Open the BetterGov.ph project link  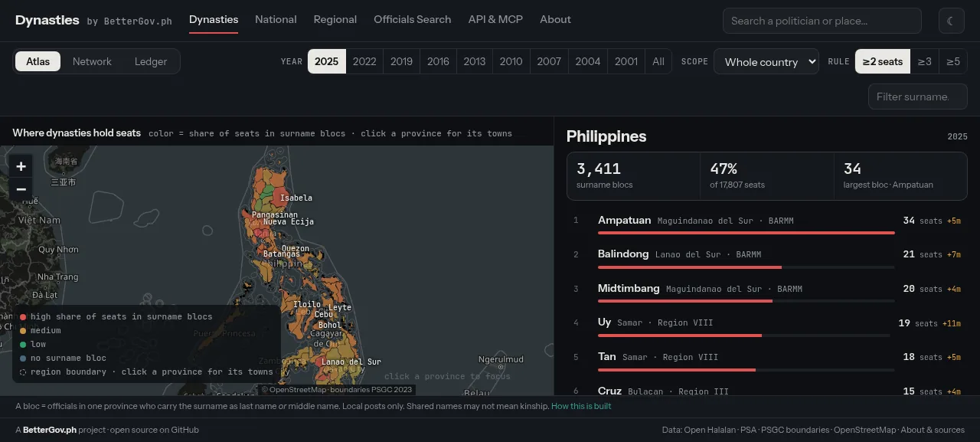50,430
